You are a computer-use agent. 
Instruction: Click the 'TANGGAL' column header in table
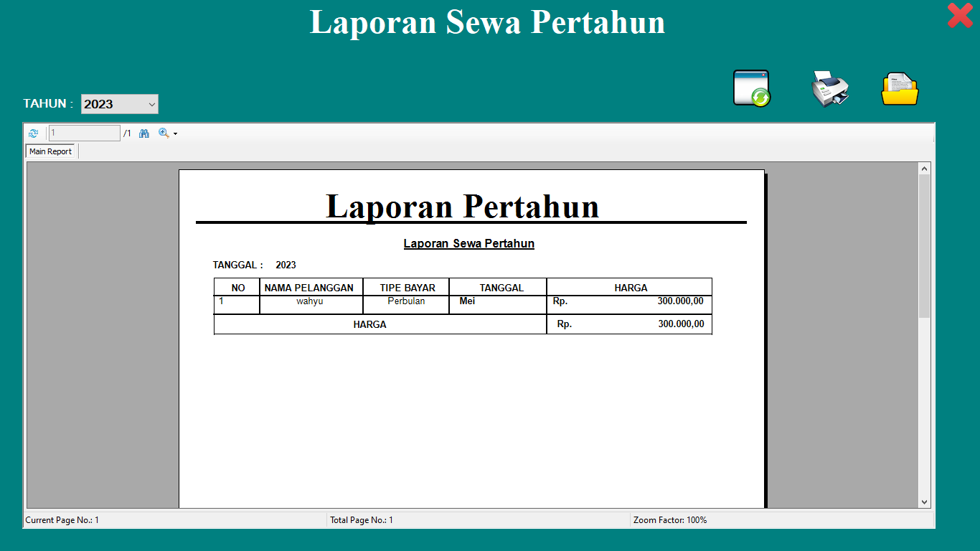tap(501, 288)
